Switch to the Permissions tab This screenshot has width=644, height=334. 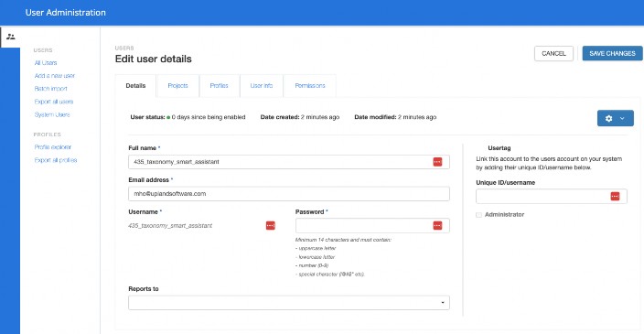click(x=310, y=85)
